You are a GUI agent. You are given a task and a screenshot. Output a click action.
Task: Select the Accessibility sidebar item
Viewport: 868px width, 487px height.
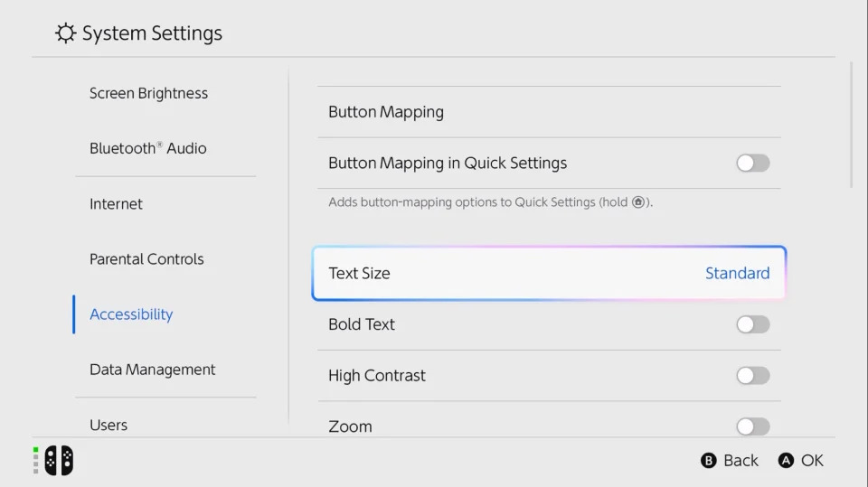click(x=131, y=314)
